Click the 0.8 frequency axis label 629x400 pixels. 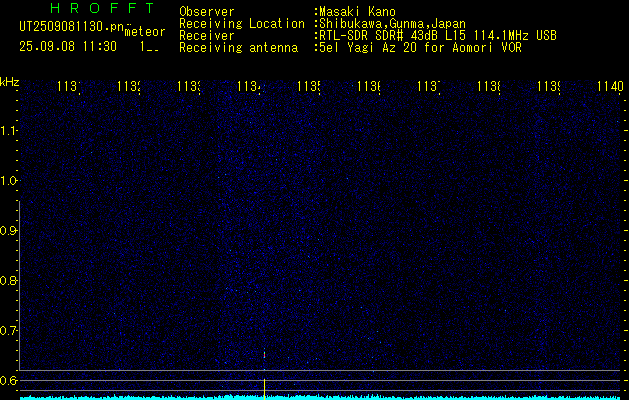click(x=8, y=280)
